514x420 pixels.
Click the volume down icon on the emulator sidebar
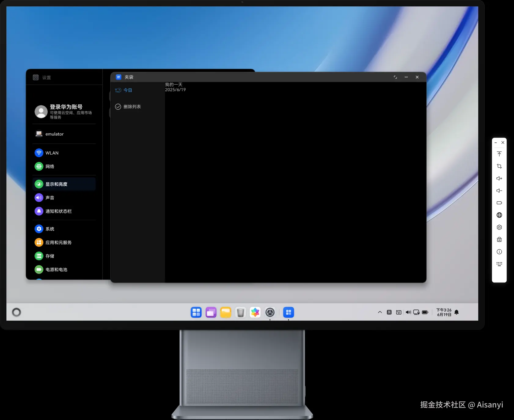click(499, 191)
